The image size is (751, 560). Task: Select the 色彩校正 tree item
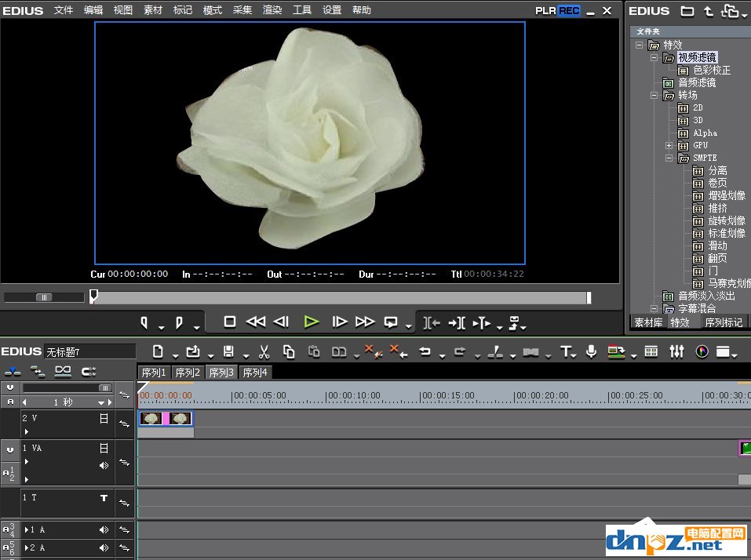pyautogui.click(x=712, y=71)
